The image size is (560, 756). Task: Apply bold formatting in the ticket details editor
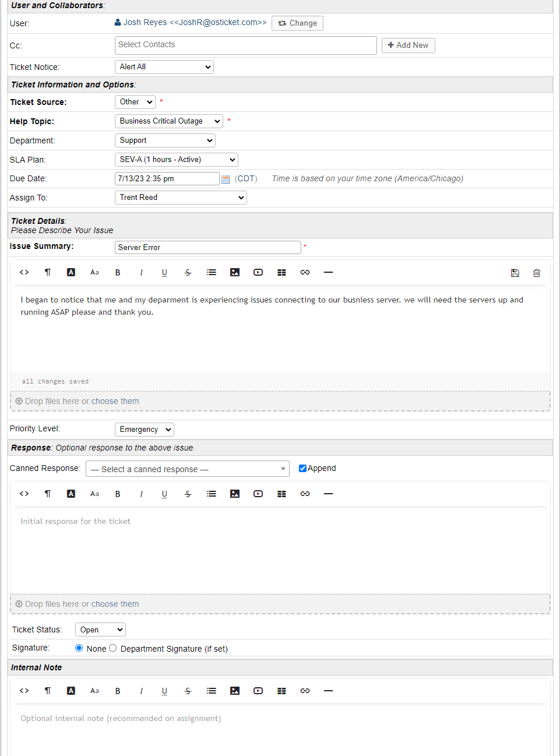coord(118,272)
